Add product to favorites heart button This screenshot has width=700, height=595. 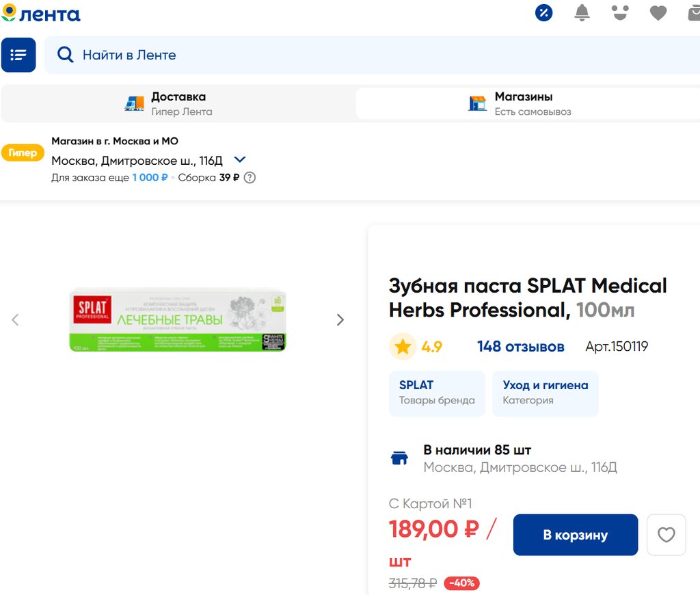pyautogui.click(x=666, y=535)
